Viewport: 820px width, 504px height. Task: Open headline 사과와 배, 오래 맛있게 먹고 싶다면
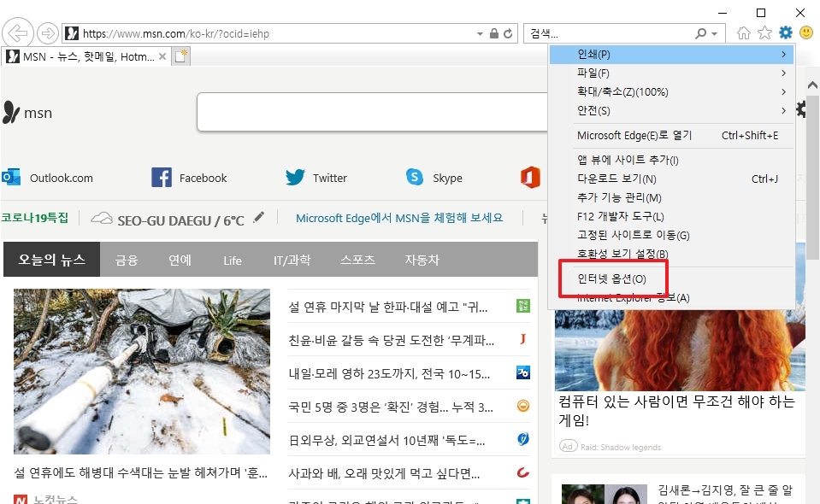(x=384, y=474)
